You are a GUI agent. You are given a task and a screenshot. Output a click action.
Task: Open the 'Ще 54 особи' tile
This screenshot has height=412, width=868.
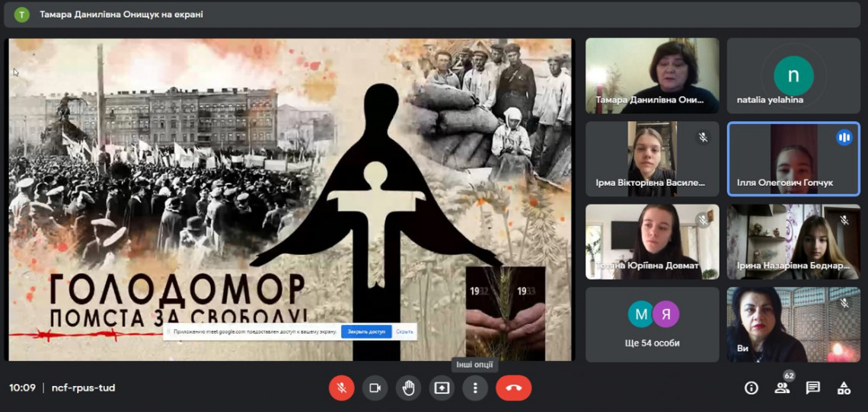coord(652,324)
